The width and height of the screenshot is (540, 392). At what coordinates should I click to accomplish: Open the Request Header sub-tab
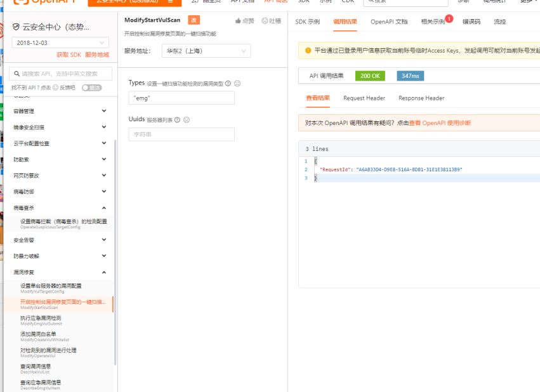[364, 98]
